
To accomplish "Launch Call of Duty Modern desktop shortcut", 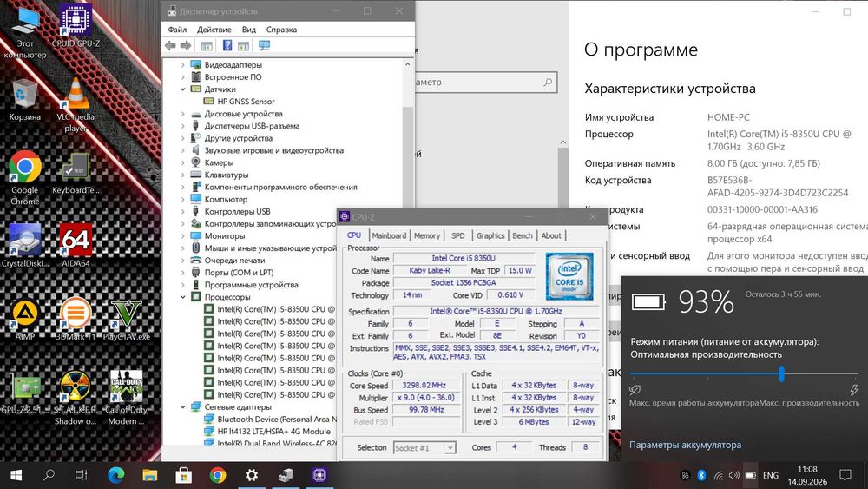I will (126, 398).
